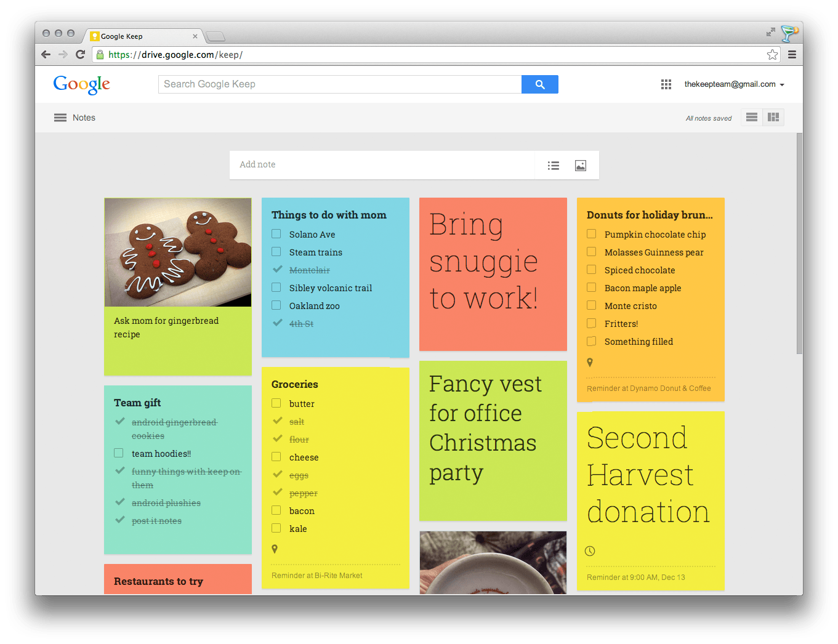Reload the page in browser

point(80,55)
